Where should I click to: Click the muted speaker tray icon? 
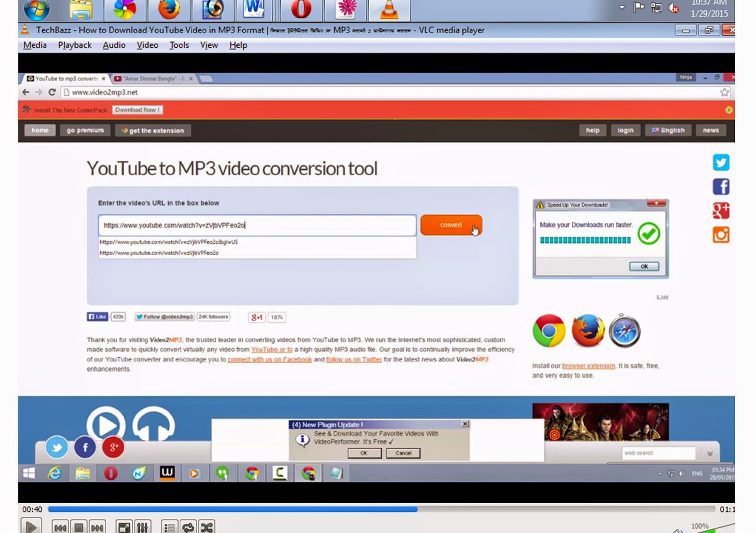[673, 8]
